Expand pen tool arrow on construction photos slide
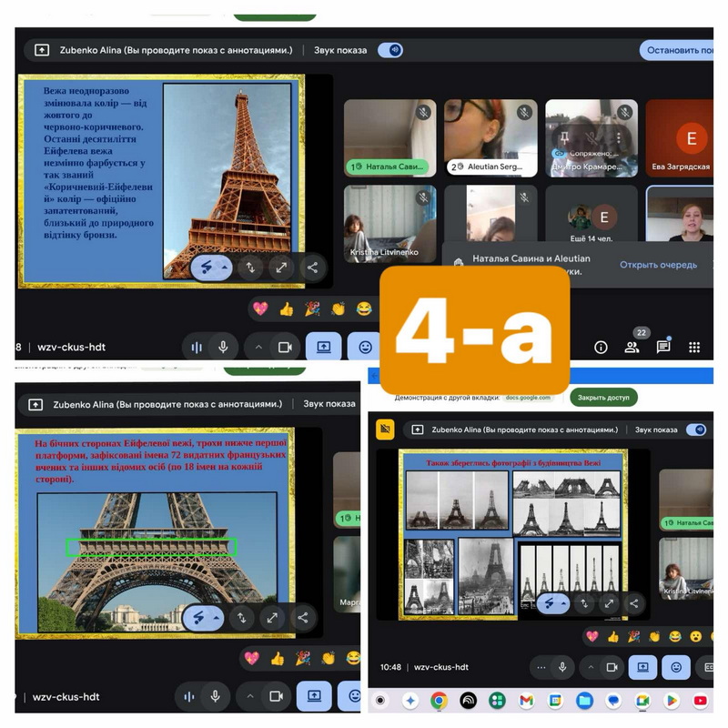The width and height of the screenshot is (728, 728). tap(564, 602)
